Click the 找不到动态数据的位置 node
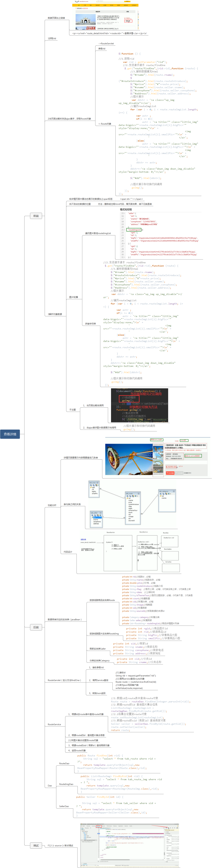 [80, 204]
